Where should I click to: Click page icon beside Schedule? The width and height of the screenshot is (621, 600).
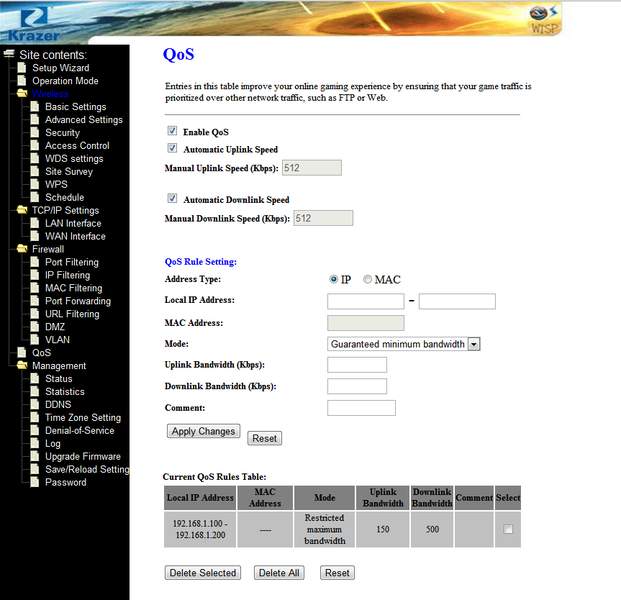pyautogui.click(x=35, y=197)
